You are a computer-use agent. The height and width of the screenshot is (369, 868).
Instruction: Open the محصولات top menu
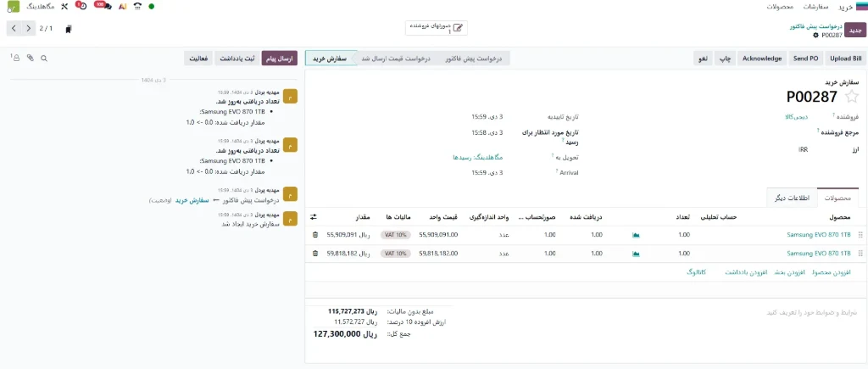pyautogui.click(x=781, y=7)
